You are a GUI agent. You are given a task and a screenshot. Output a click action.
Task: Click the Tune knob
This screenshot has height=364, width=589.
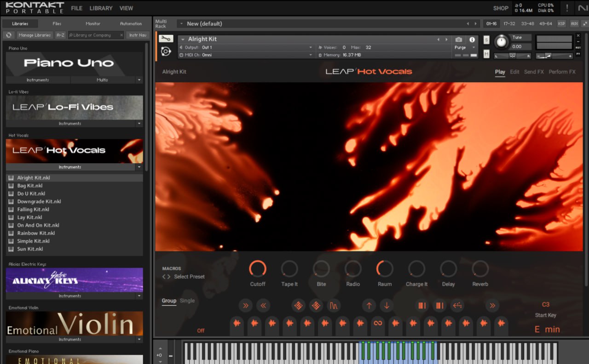pyautogui.click(x=502, y=42)
